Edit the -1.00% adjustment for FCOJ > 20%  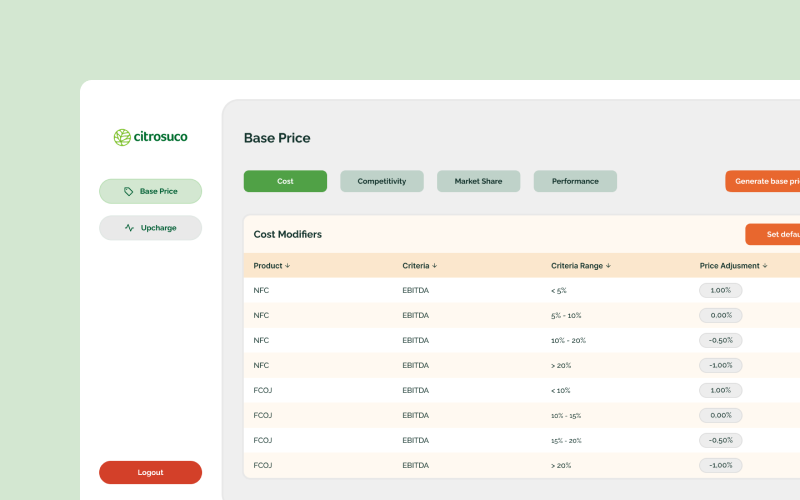pos(720,465)
